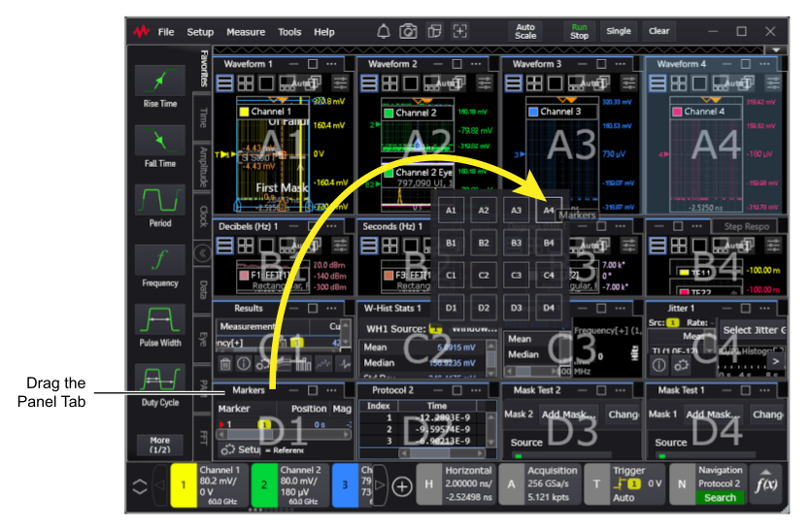The width and height of the screenshot is (807, 532).
Task: Add a Pulse Width measurement
Action: click(159, 320)
